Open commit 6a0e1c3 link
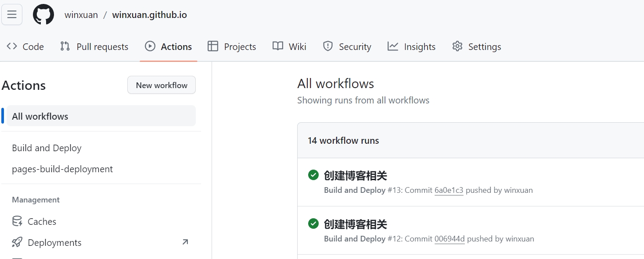 coord(449,190)
